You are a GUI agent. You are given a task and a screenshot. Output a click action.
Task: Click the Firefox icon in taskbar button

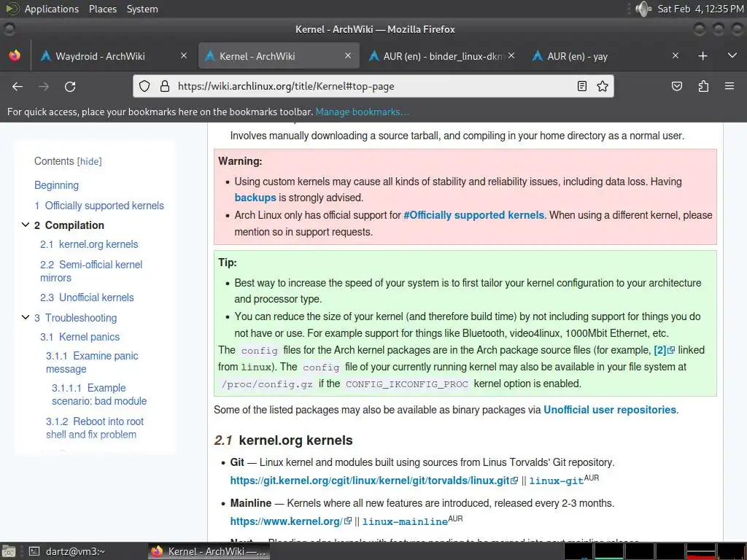157,551
